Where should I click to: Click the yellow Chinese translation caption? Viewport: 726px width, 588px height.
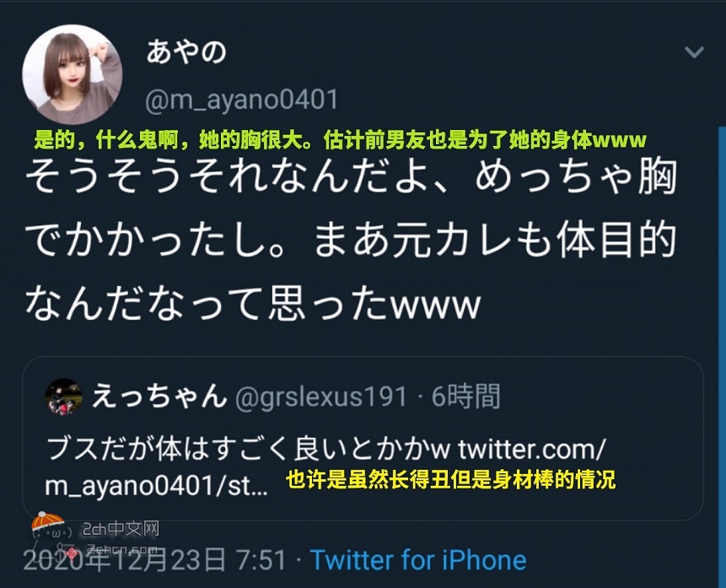[450, 481]
